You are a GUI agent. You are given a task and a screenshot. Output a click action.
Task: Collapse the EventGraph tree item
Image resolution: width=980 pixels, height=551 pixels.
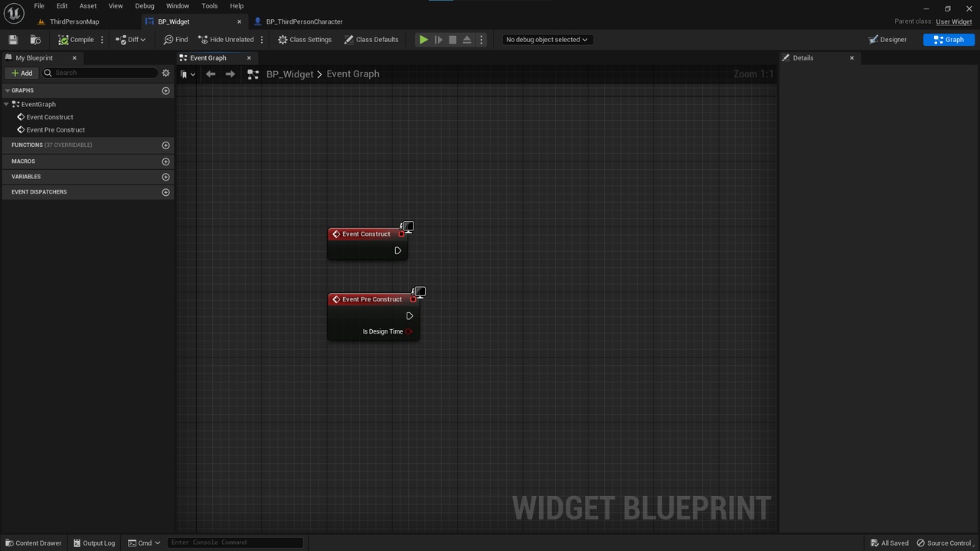pos(6,104)
